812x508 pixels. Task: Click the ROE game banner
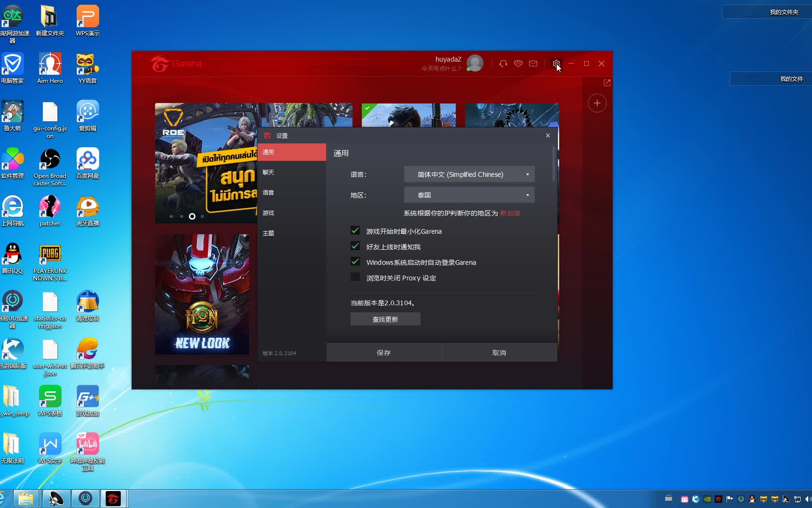coord(206,163)
